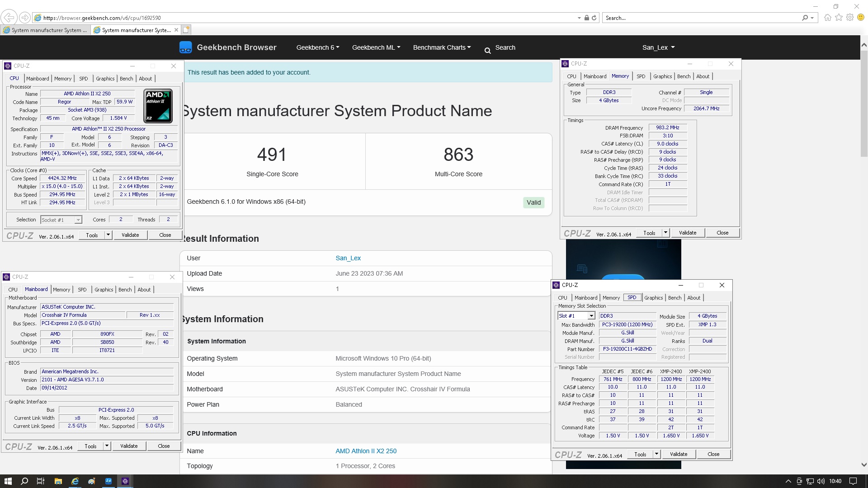Click the smiley feedback icon

pyautogui.click(x=861, y=18)
